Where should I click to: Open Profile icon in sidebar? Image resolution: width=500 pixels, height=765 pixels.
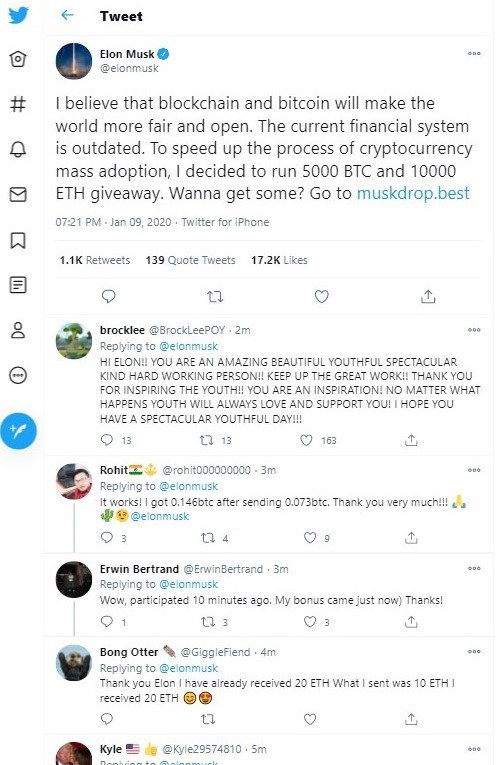[x=18, y=330]
